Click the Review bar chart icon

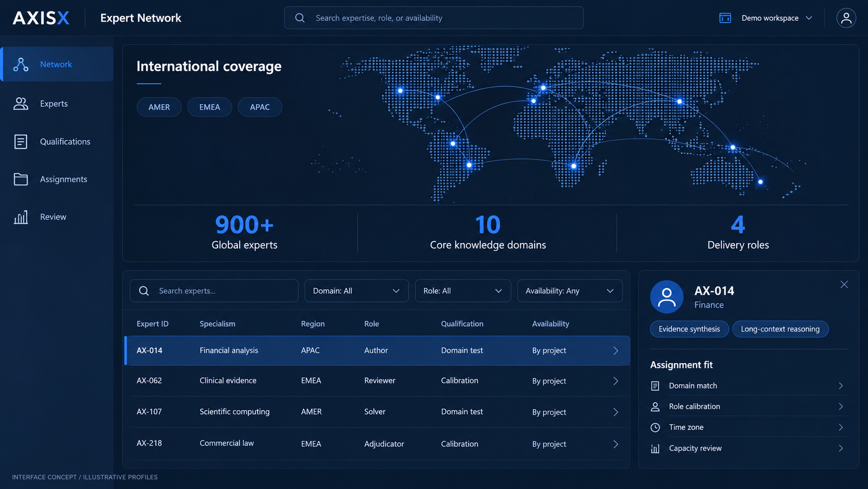pyautogui.click(x=21, y=217)
